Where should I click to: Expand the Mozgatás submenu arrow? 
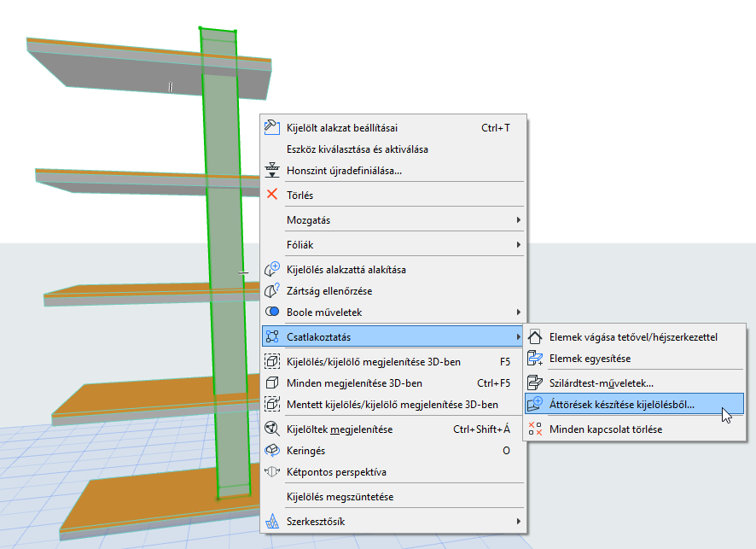point(518,219)
